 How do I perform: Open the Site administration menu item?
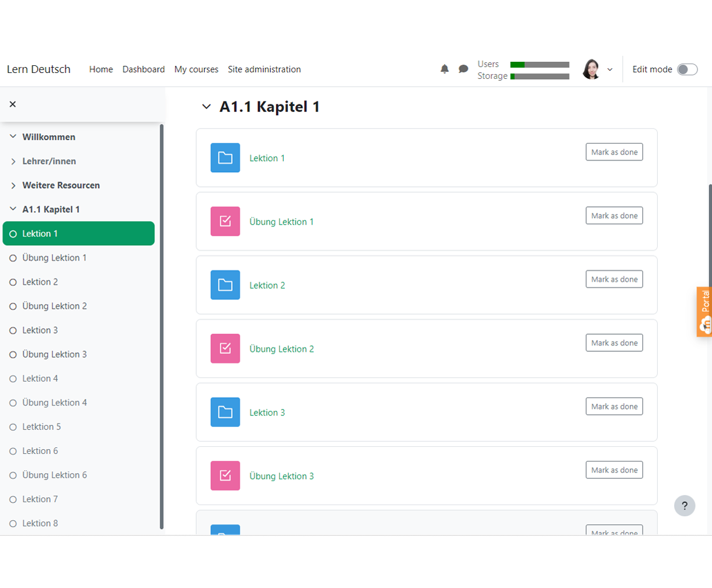[x=264, y=69]
